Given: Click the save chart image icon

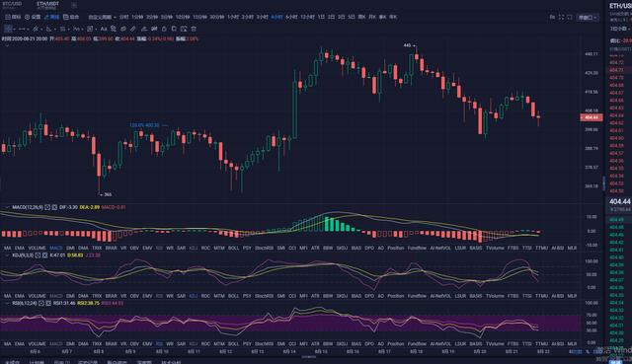Looking at the screenshot, I should [184, 29].
